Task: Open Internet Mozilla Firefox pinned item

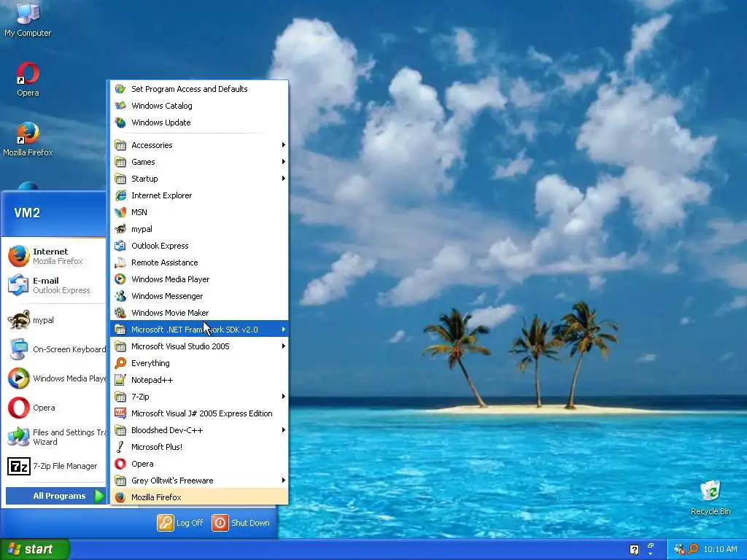Action: coord(55,256)
